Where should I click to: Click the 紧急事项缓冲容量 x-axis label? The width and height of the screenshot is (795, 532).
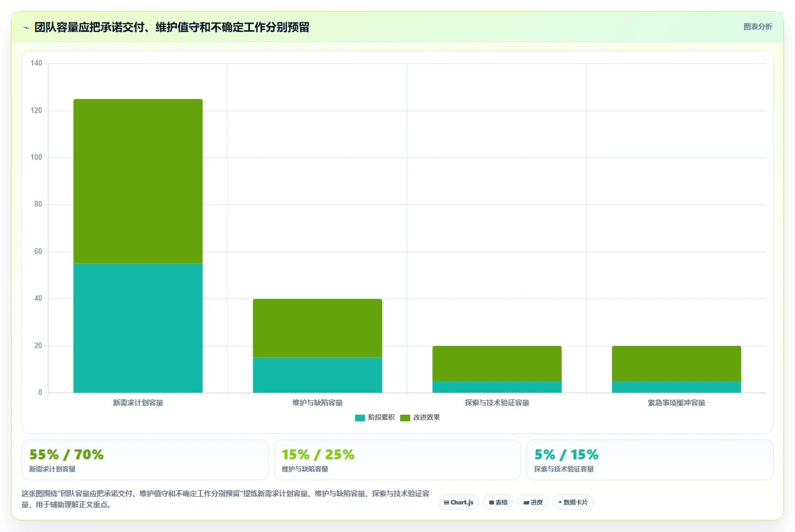676,403
